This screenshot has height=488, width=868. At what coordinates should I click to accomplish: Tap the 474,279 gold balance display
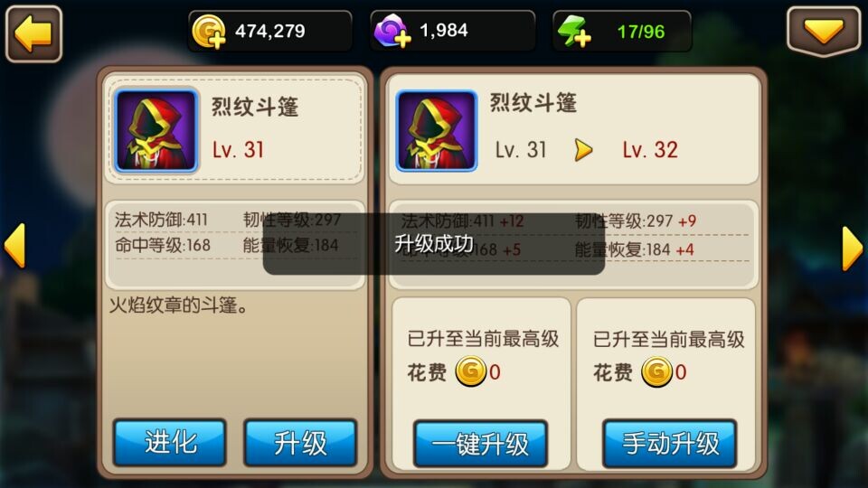[270, 31]
